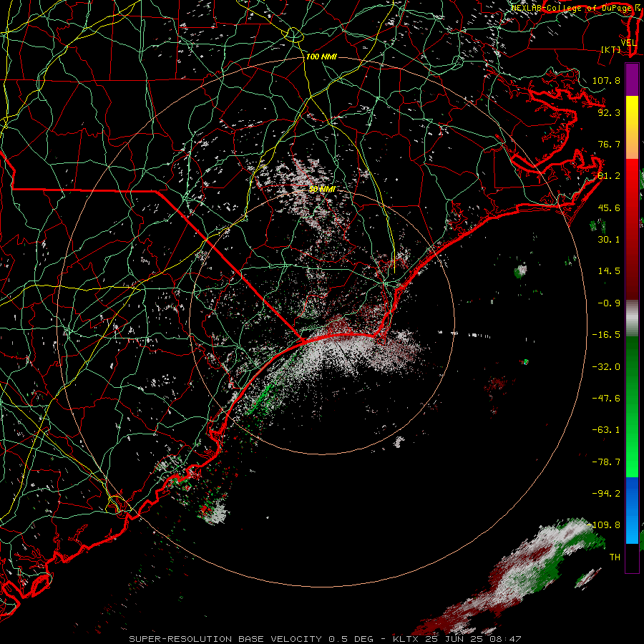Click the 45.6 velocity scale value

point(609,208)
